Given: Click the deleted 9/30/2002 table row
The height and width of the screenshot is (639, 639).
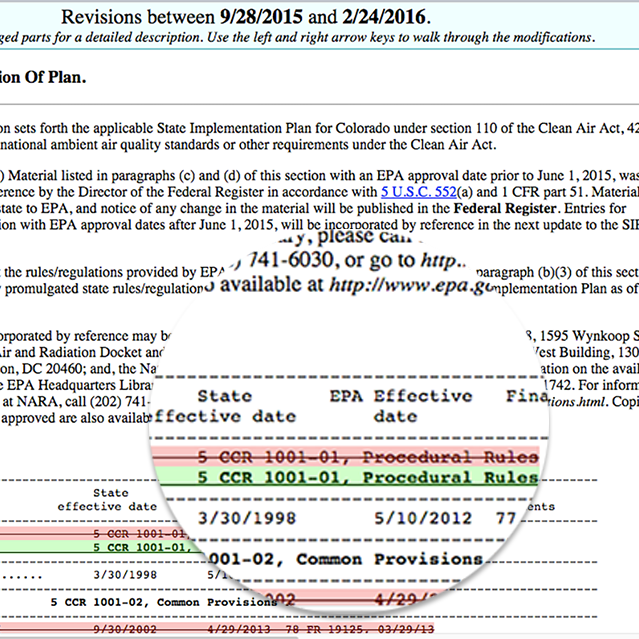Looking at the screenshot, I should tap(217, 629).
